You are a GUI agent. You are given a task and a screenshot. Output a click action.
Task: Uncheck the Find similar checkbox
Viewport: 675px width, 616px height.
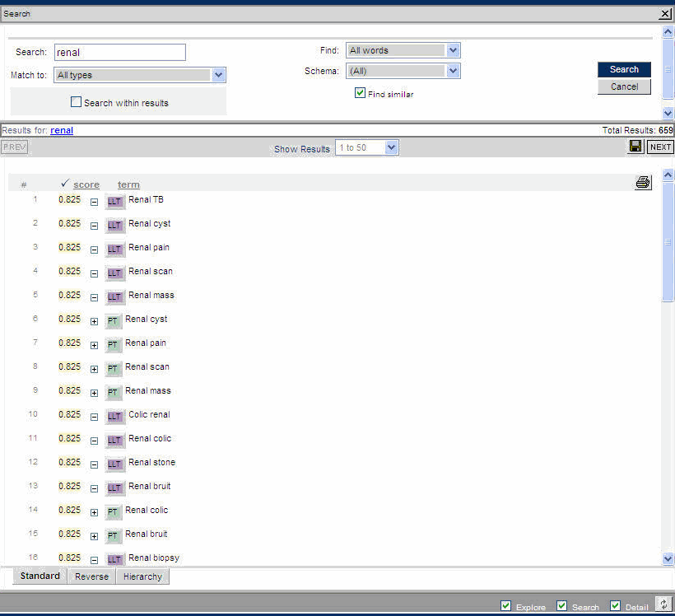360,93
